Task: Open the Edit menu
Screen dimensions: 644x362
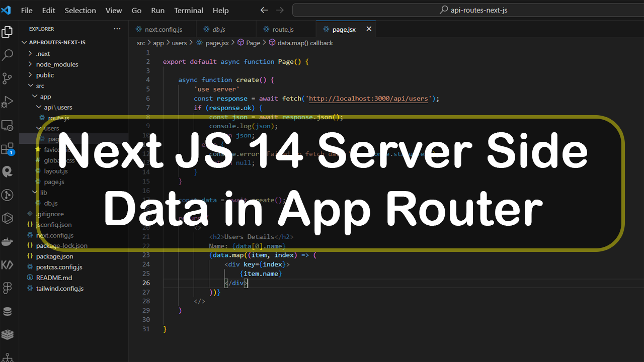Action: pyautogui.click(x=49, y=10)
